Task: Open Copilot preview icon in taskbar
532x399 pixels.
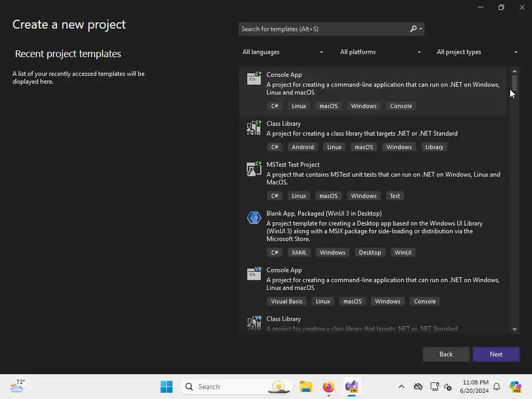Action: pyautogui.click(x=515, y=387)
